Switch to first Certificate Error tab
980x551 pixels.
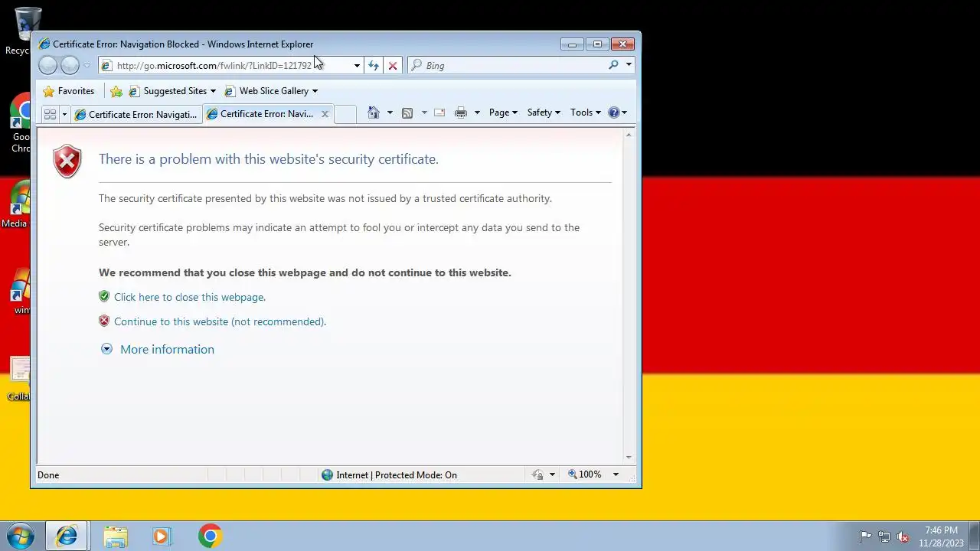[136, 114]
